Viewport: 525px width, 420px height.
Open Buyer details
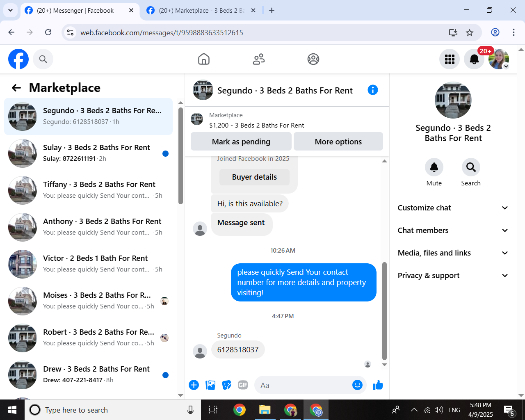pyautogui.click(x=254, y=177)
